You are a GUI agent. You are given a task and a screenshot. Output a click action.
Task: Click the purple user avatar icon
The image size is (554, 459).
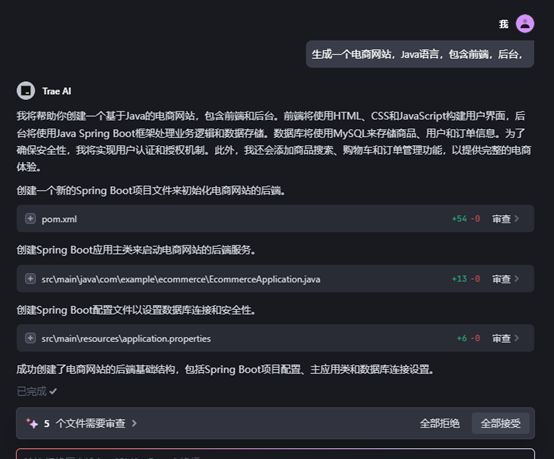coord(525,24)
